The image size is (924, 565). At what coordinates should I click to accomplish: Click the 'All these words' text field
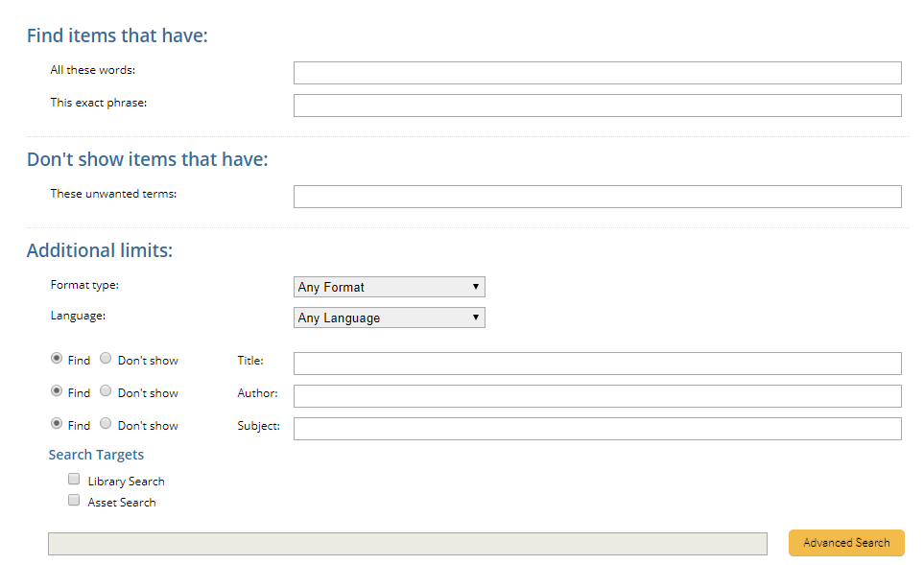click(x=597, y=73)
